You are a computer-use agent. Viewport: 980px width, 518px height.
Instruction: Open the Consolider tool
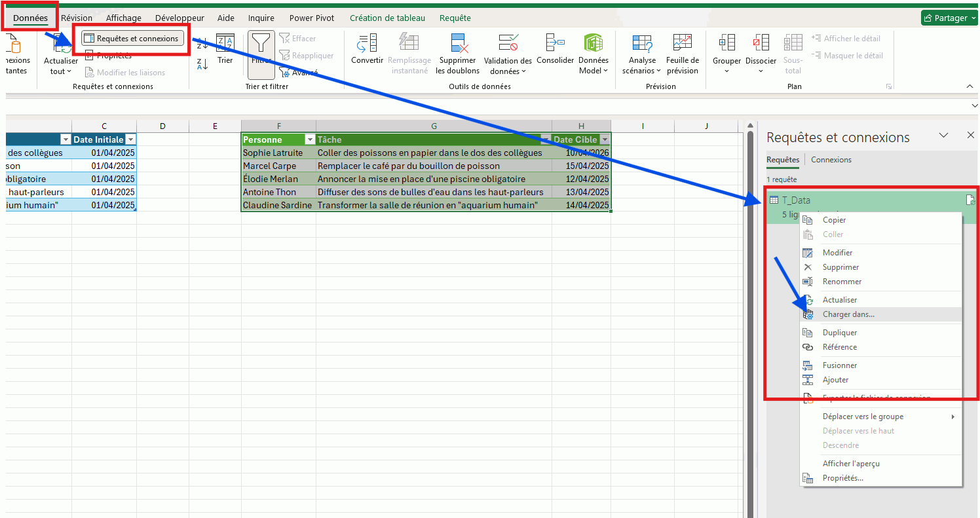[555, 44]
